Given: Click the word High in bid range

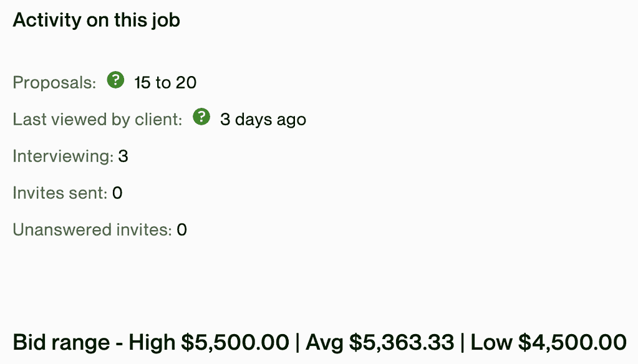Looking at the screenshot, I should point(152,342).
